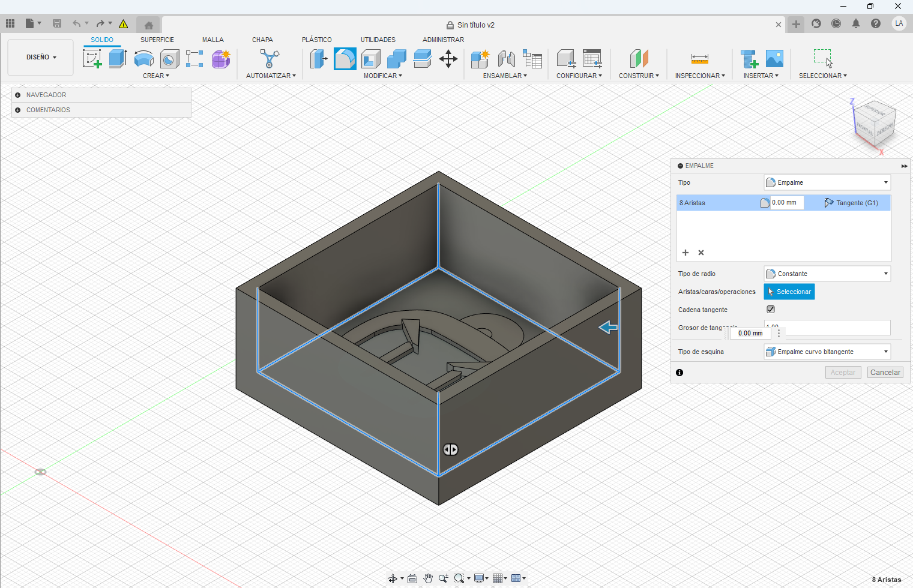Click the Look At icon
This screenshot has height=588, width=913.
point(412,578)
